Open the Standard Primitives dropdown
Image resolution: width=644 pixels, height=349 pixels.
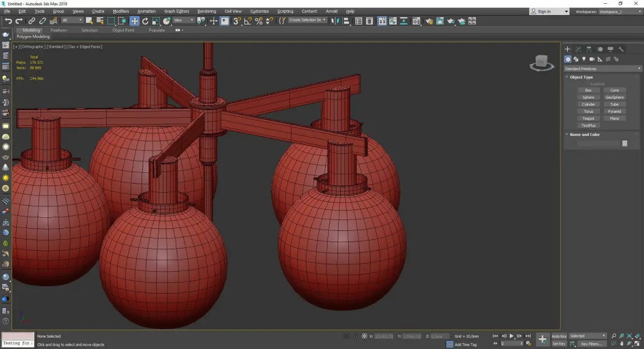602,69
